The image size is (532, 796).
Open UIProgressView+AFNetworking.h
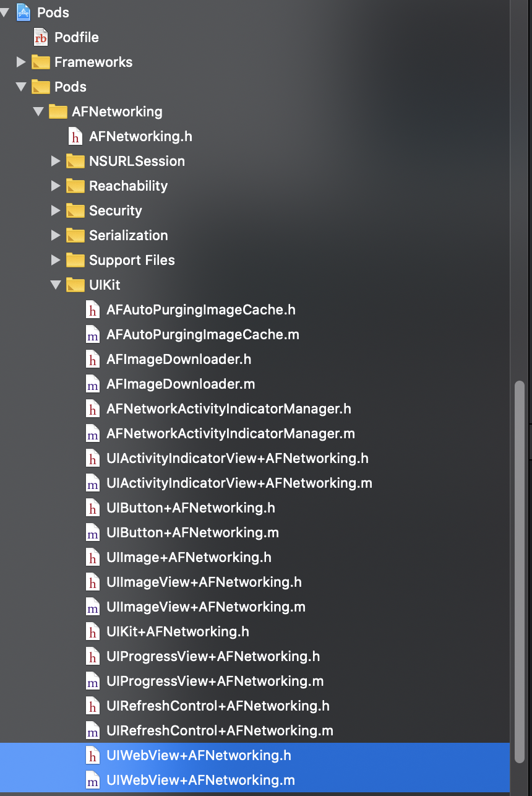213,656
